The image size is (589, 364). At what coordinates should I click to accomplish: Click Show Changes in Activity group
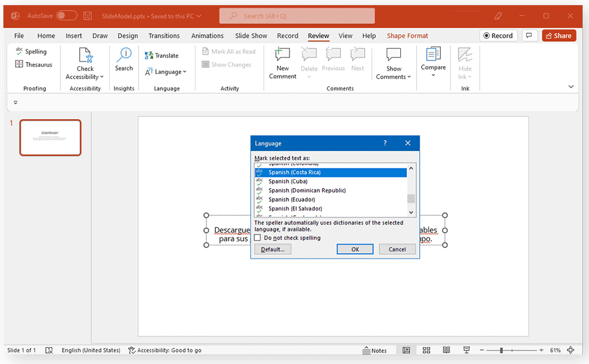coord(226,64)
